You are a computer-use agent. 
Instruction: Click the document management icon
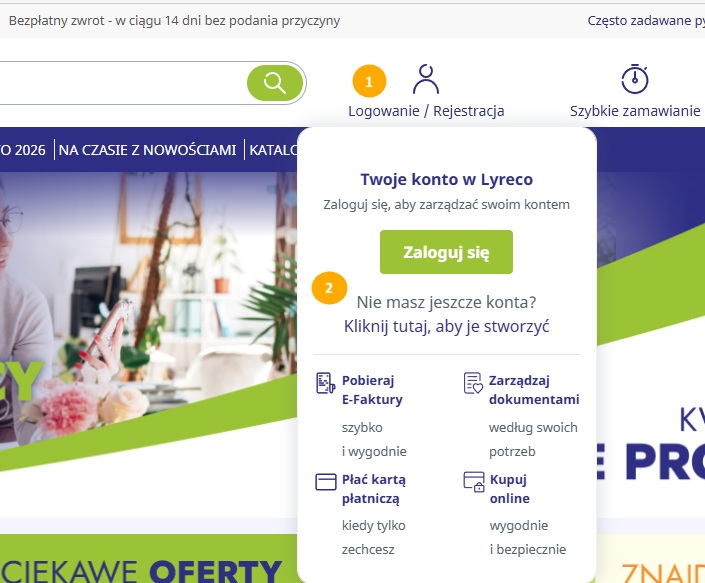(473, 383)
